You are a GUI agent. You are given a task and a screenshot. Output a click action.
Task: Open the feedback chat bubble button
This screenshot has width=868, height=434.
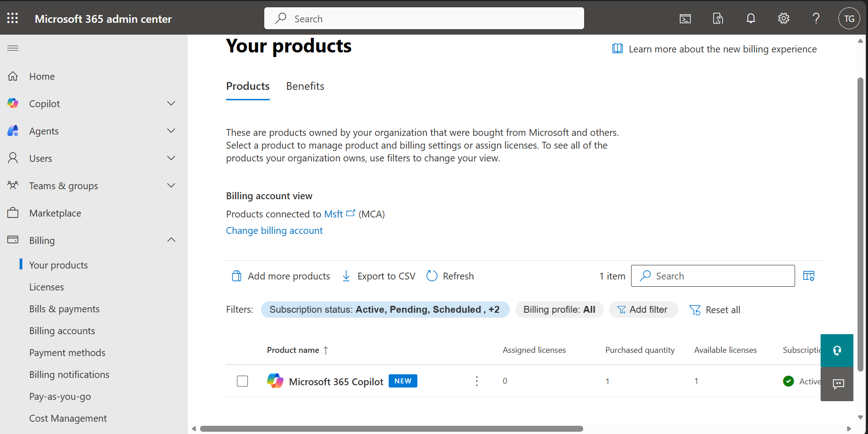(837, 384)
